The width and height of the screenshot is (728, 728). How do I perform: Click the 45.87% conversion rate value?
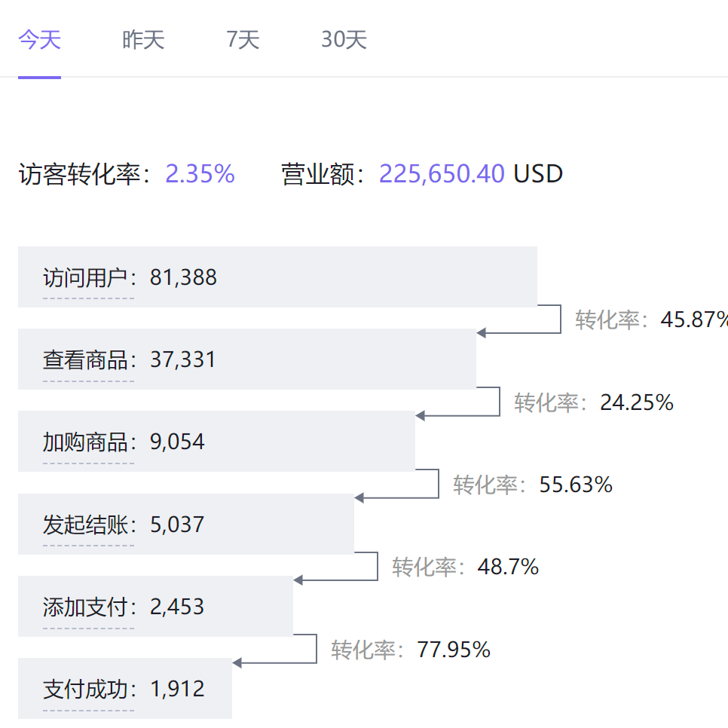pos(693,320)
